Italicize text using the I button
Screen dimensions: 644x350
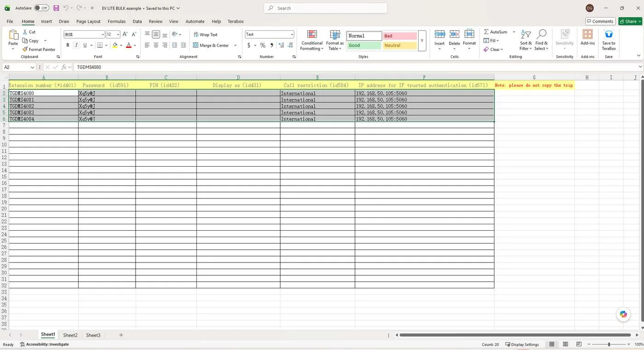[76, 45]
